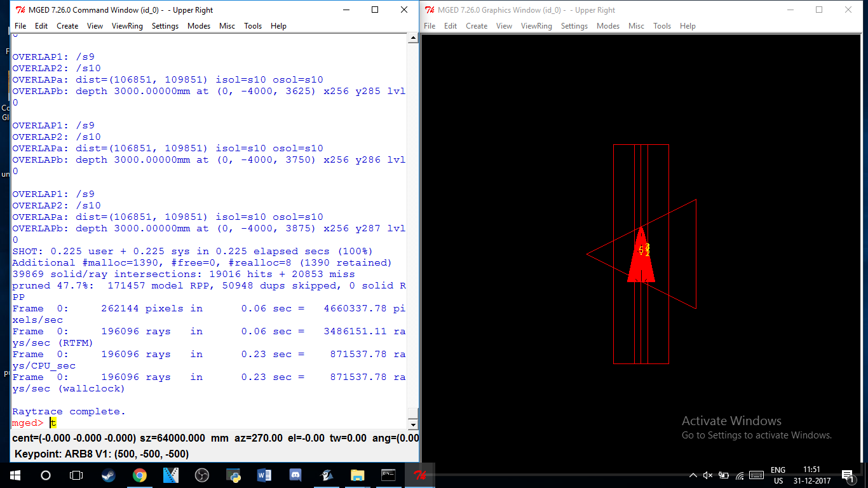The image size is (868, 488).
Task: Click command output scrollbar up arrow
Action: (413, 38)
